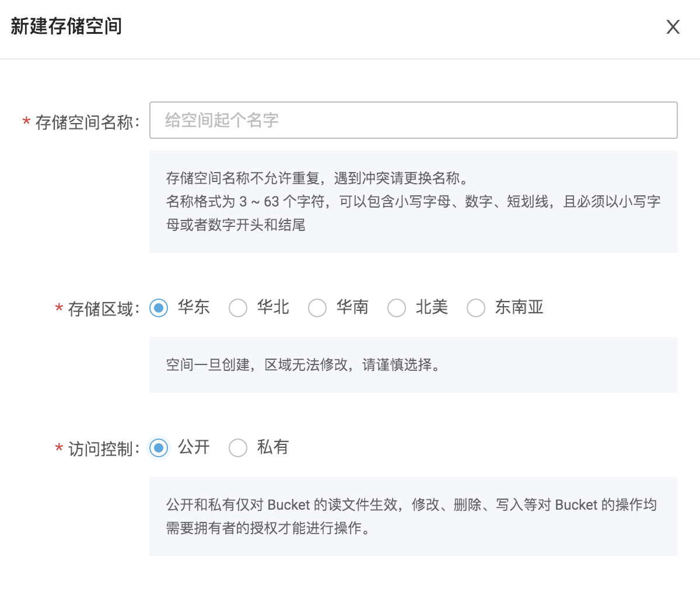The image size is (700, 589).
Task: Click the 区域无法修改 warning text
Action: pyautogui.click(x=303, y=365)
